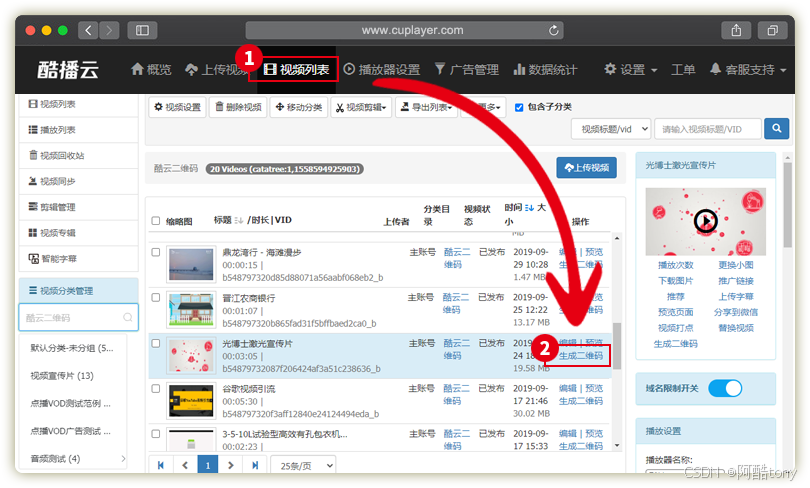Open 视频专辑 in the sidebar
810x488 pixels.
click(79, 233)
